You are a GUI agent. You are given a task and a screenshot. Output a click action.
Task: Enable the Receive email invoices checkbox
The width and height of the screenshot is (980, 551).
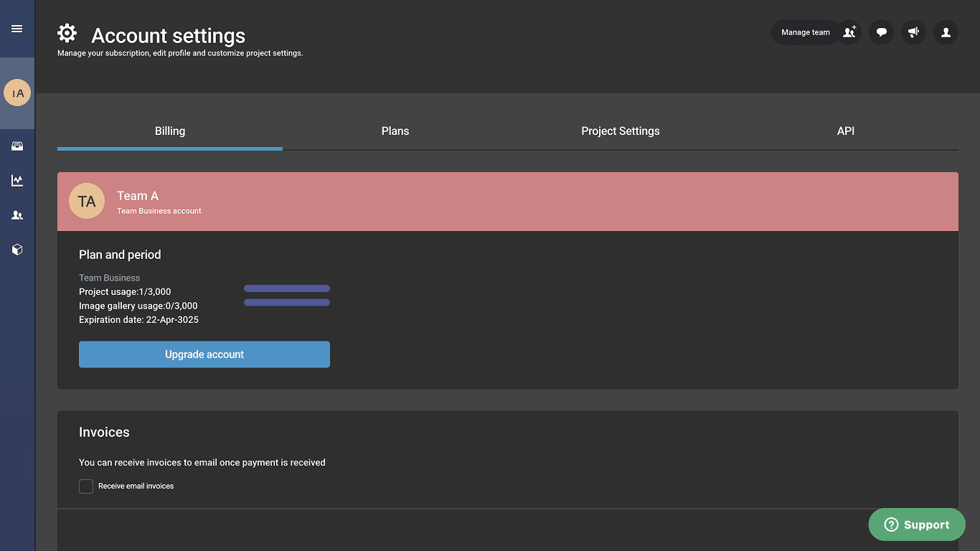(86, 486)
